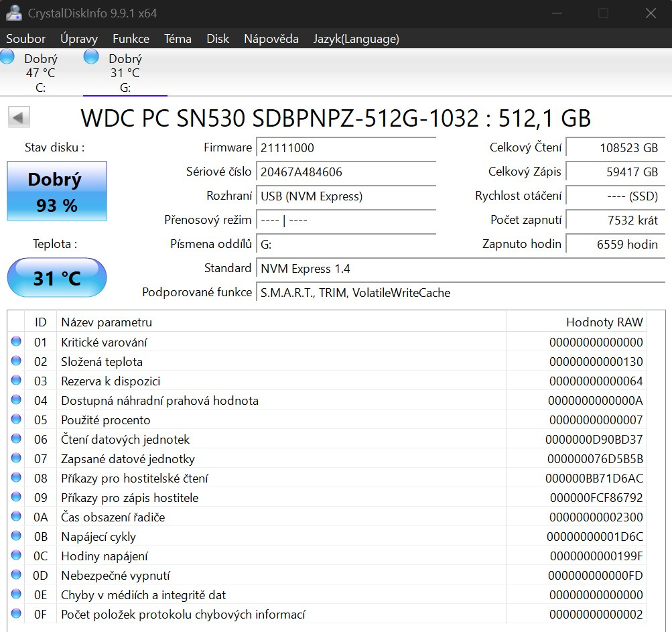Open the Úpravy menu
Viewport: 672px width, 632px height.
pyautogui.click(x=79, y=39)
